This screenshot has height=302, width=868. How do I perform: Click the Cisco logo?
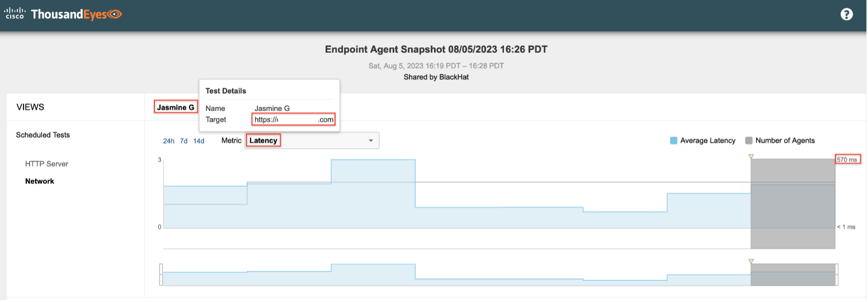[15, 14]
